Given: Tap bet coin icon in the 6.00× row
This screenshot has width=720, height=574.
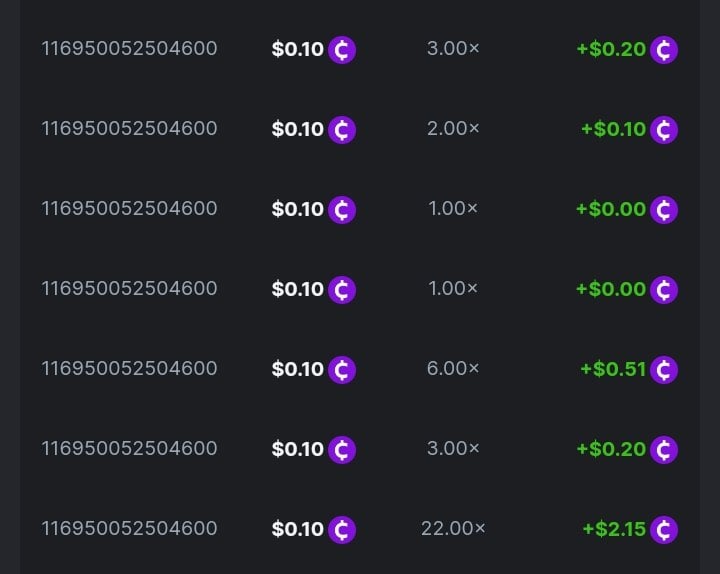Looking at the screenshot, I should (342, 369).
